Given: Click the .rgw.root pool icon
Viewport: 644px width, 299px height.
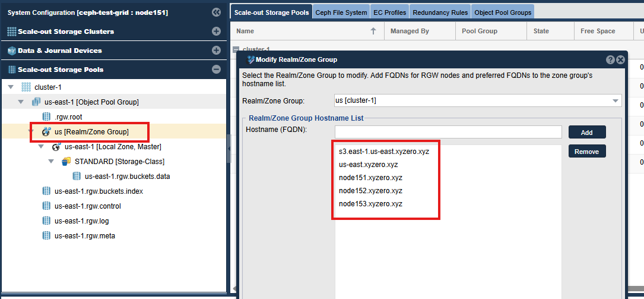Looking at the screenshot, I should click(46, 117).
